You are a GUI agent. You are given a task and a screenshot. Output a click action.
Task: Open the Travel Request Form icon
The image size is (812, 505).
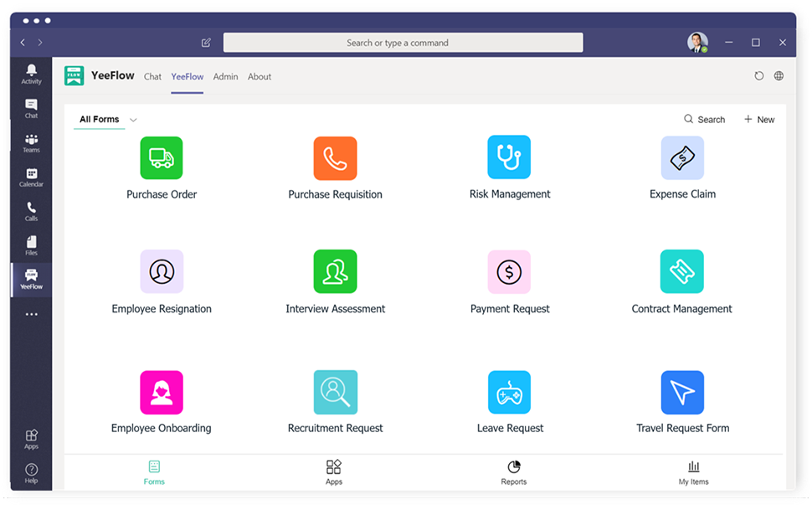point(682,392)
